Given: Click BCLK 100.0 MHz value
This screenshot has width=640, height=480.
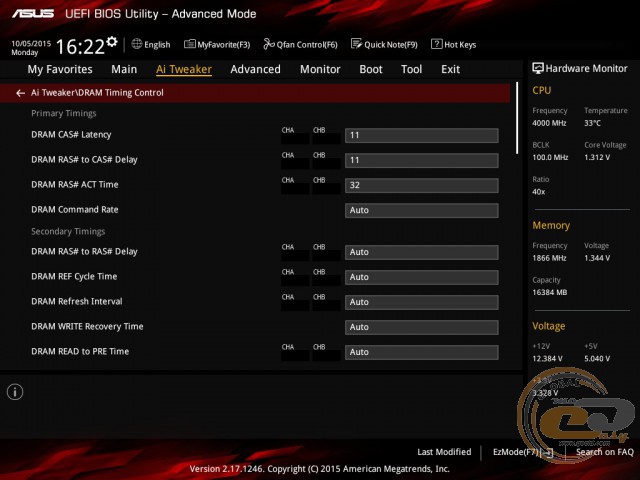Looking at the screenshot, I should click(550, 158).
